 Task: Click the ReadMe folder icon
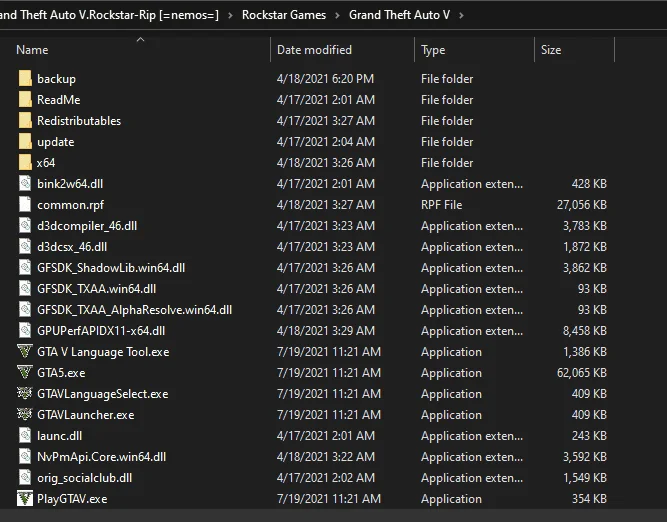(x=25, y=100)
